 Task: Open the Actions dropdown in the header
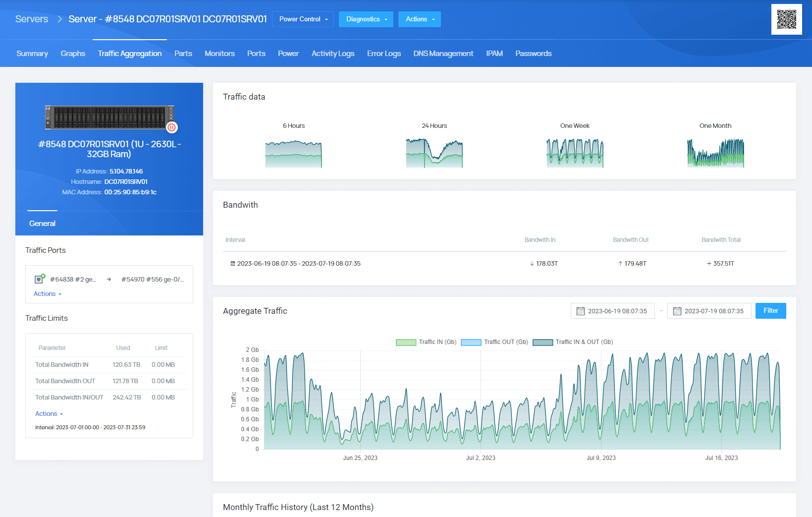click(420, 19)
